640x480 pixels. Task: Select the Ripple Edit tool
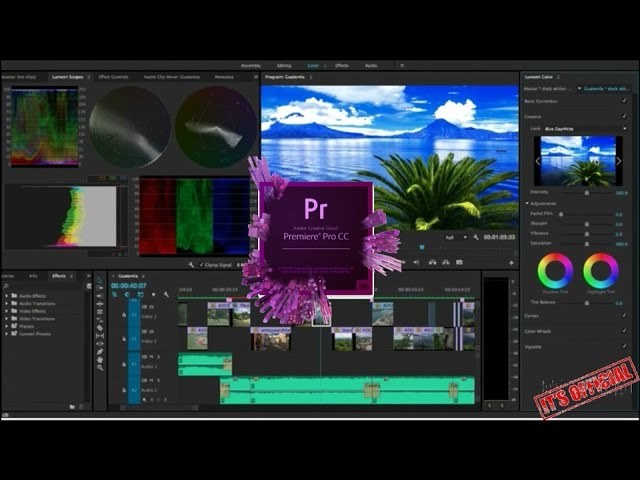point(100,296)
